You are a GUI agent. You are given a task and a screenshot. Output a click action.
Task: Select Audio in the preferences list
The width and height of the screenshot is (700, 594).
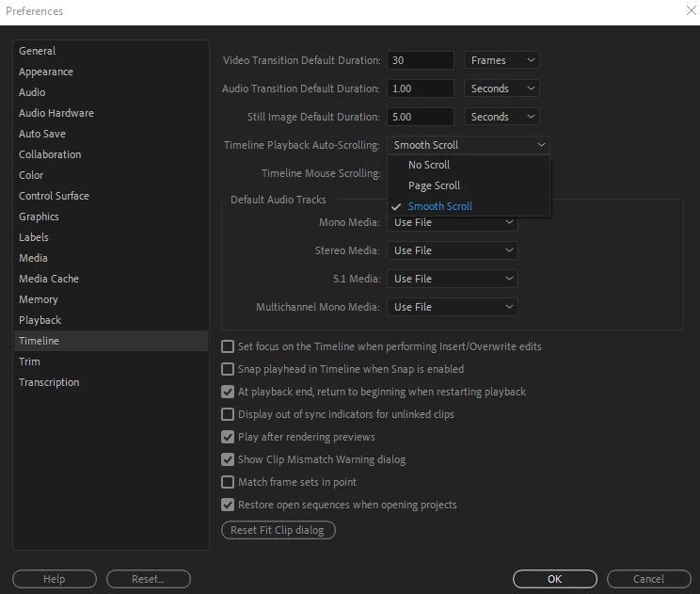pos(111,92)
